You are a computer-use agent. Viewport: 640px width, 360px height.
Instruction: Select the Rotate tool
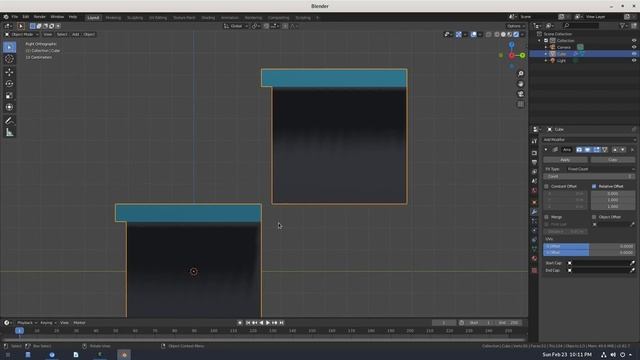[x=9, y=84]
